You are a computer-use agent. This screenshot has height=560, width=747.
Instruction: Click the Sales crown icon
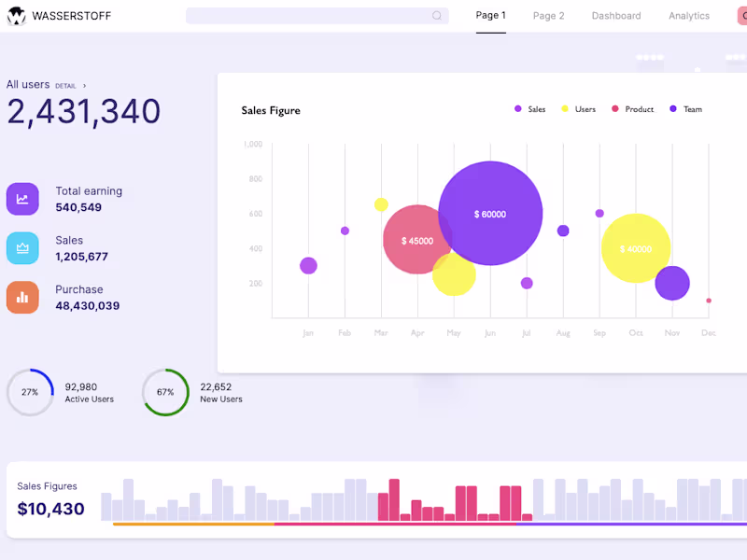(21, 248)
